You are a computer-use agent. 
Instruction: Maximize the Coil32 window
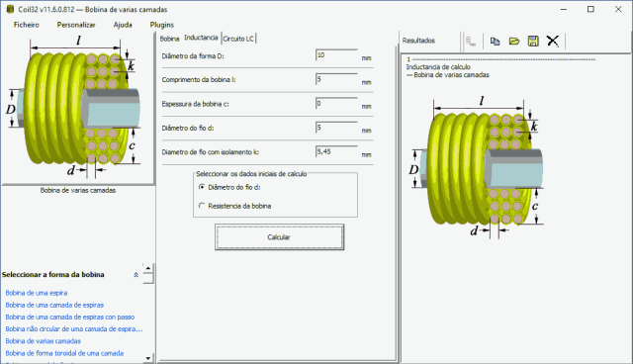(590, 9)
